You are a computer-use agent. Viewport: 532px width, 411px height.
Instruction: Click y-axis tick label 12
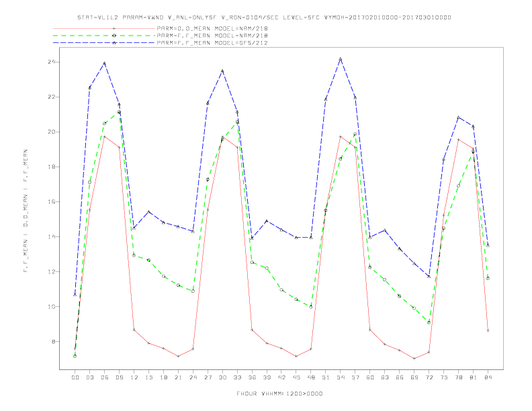coord(51,271)
